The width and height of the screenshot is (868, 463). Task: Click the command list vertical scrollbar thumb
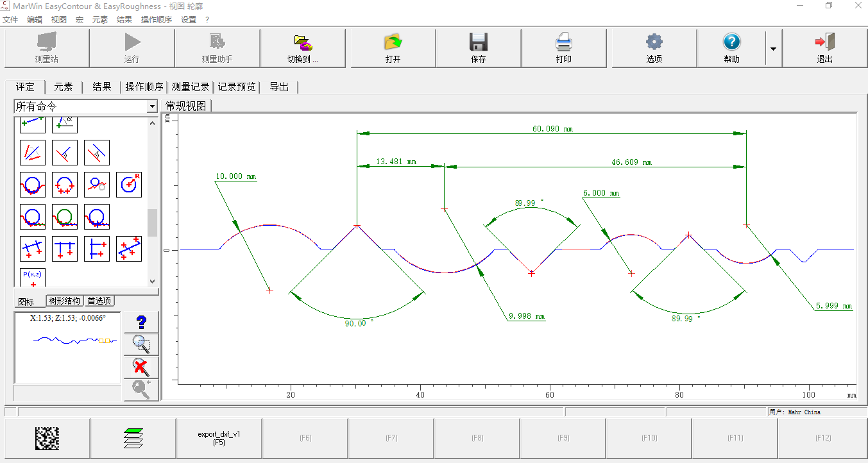pos(152,223)
